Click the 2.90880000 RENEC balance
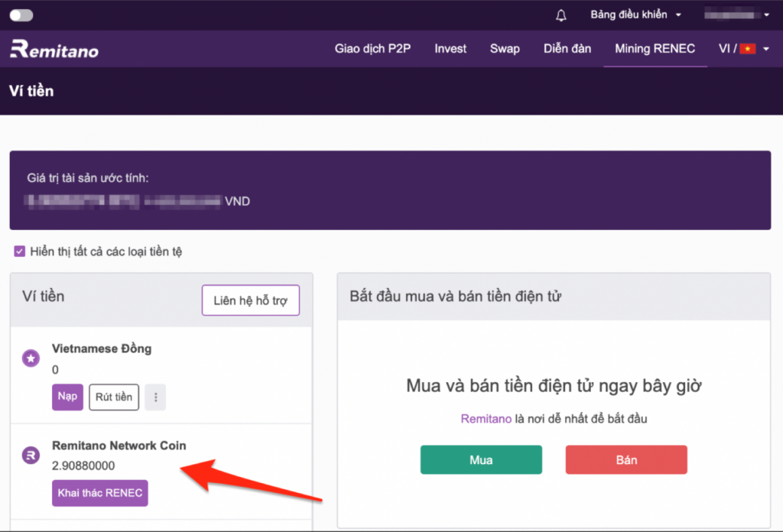 83,465
